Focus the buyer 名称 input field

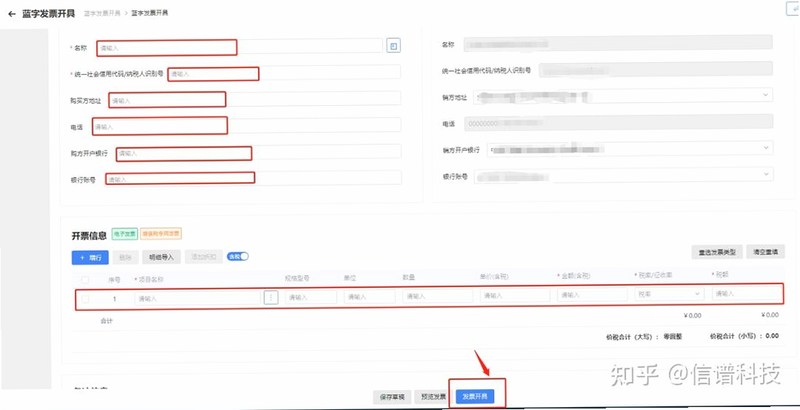point(239,46)
